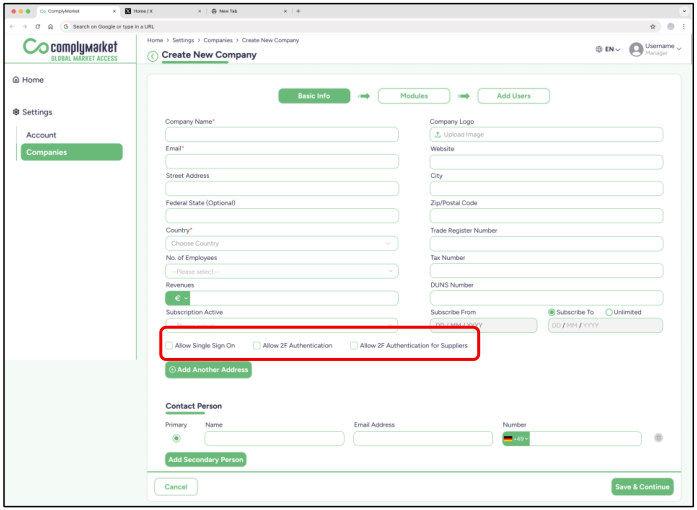Click the contact person Name field
The width and height of the screenshot is (697, 510).
pos(274,439)
